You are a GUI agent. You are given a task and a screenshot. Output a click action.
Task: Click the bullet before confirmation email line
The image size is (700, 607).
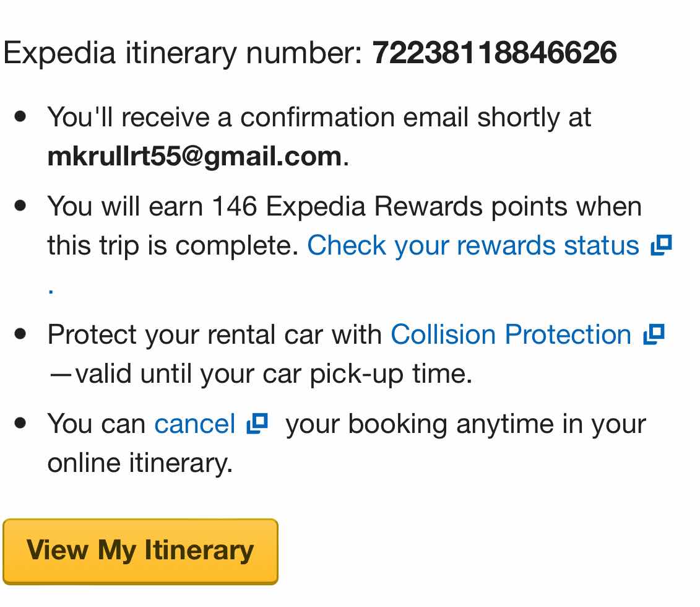[20, 116]
